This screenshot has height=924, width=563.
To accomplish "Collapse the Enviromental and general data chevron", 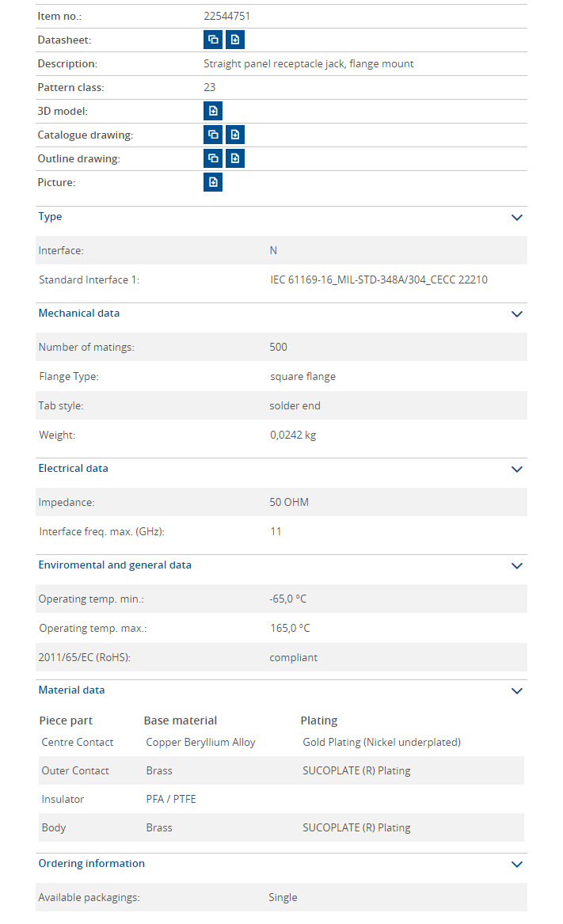I will pyautogui.click(x=517, y=565).
